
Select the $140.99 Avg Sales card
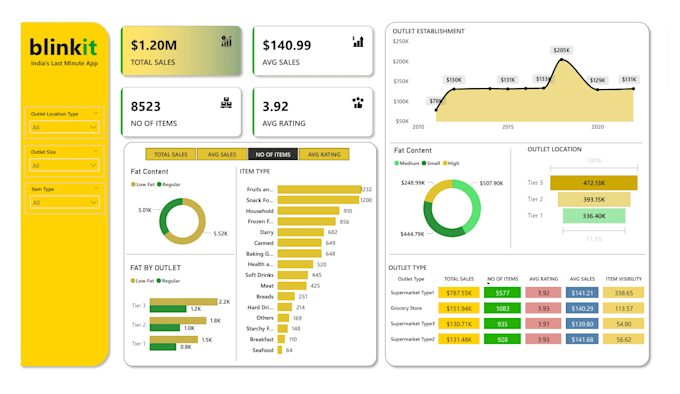[x=313, y=51]
